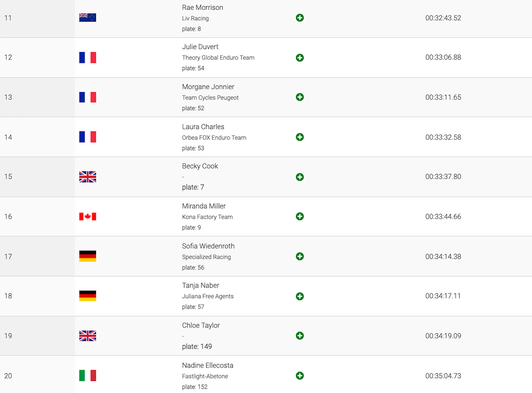
Task: Click green plus beside Nadine Ellecosta
Action: tap(300, 376)
